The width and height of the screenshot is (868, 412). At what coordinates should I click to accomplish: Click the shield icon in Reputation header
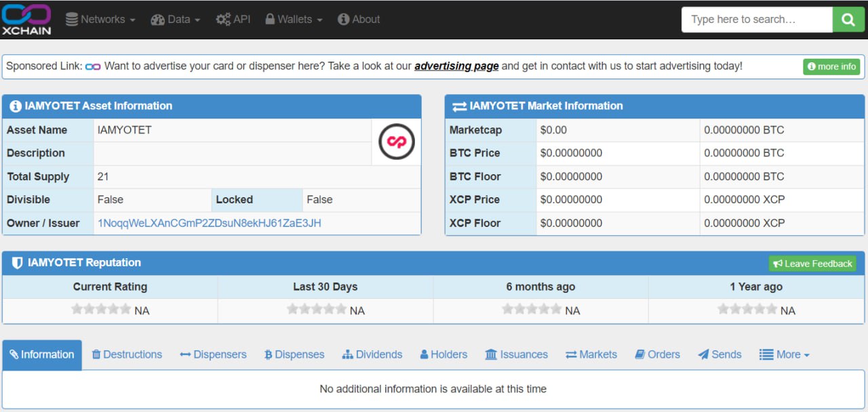(17, 263)
